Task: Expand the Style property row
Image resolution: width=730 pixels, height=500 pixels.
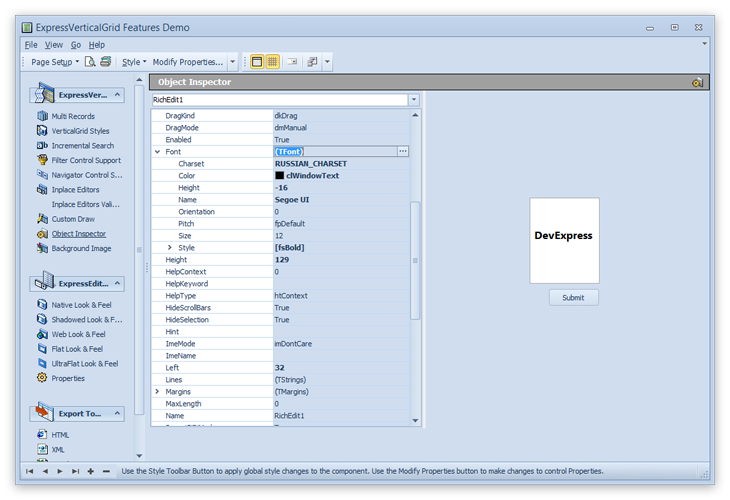Action: (x=170, y=248)
